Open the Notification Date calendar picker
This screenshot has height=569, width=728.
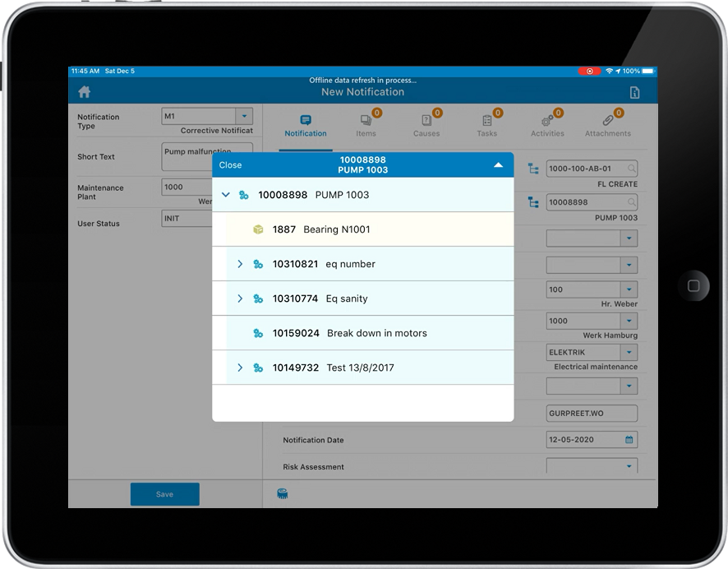[x=629, y=440]
